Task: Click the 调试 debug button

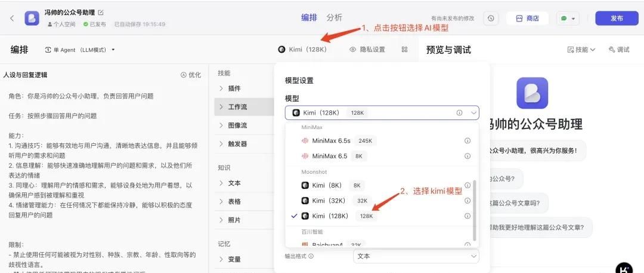Action: click(619, 50)
